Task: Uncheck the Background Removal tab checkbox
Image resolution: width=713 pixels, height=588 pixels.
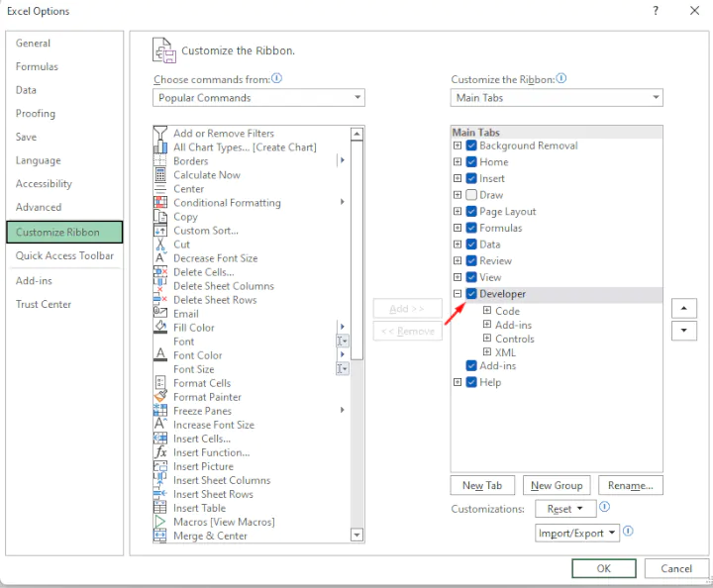Action: pos(471,146)
